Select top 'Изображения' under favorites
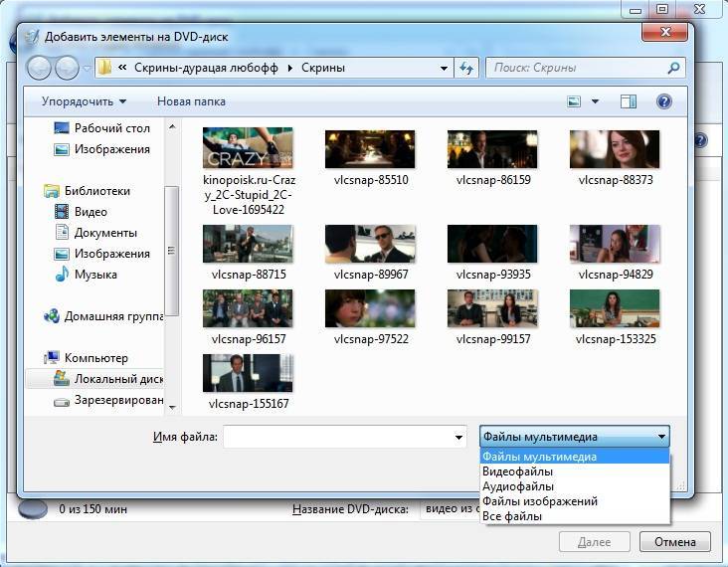Screen dimensions: 728x567 click(x=102, y=149)
